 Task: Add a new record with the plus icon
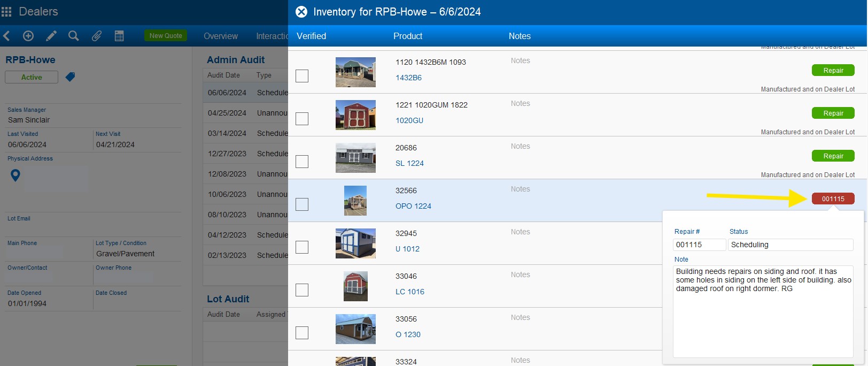tap(28, 36)
